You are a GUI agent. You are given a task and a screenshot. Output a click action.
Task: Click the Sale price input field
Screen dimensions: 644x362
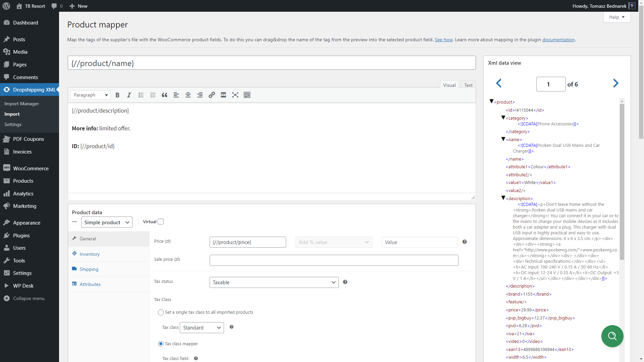click(x=334, y=260)
